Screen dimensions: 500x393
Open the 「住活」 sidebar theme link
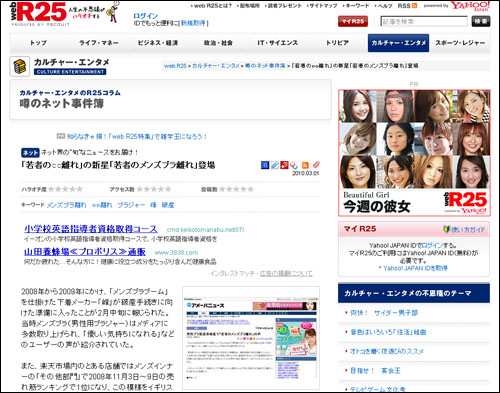click(388, 332)
